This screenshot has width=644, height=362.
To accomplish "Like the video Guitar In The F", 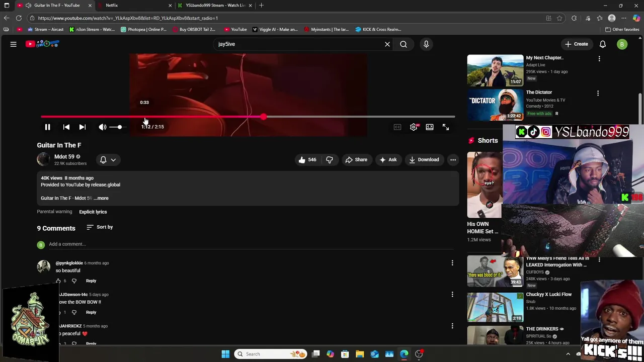I will [x=307, y=160].
